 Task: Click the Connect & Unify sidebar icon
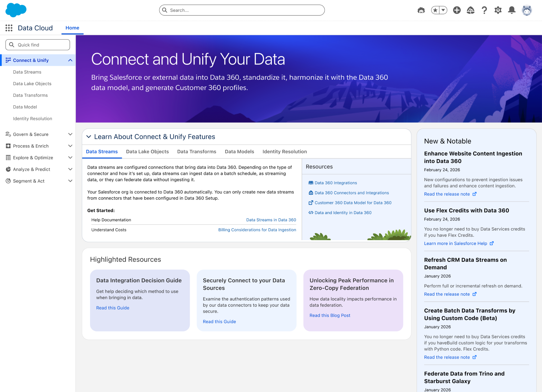[8, 60]
